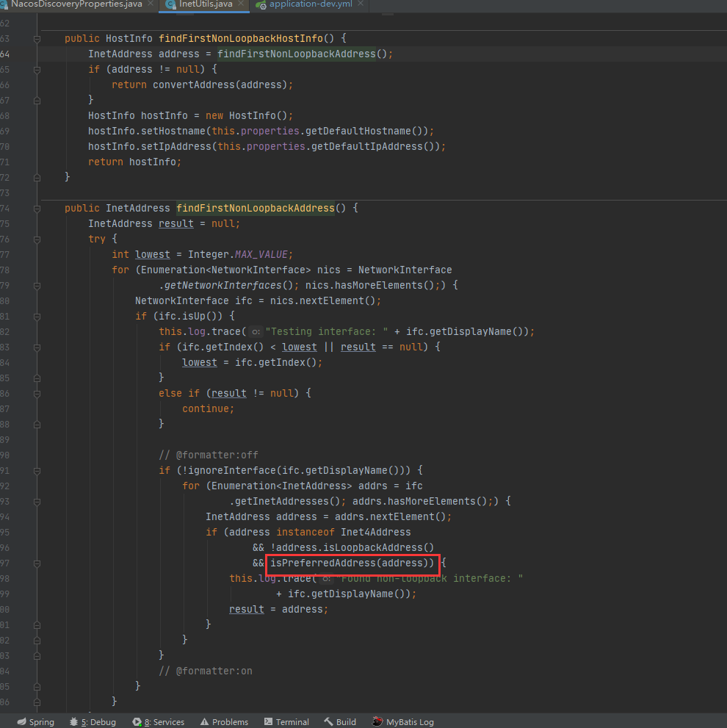
Task: Collapse the findFirstNonLoopbackHostInfo method fold arrow
Action: point(36,38)
